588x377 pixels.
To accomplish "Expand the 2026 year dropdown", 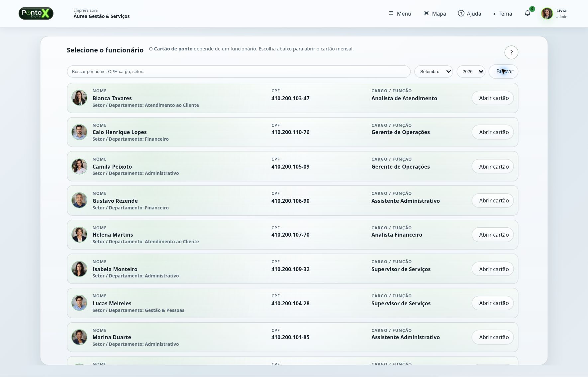I will (471, 72).
